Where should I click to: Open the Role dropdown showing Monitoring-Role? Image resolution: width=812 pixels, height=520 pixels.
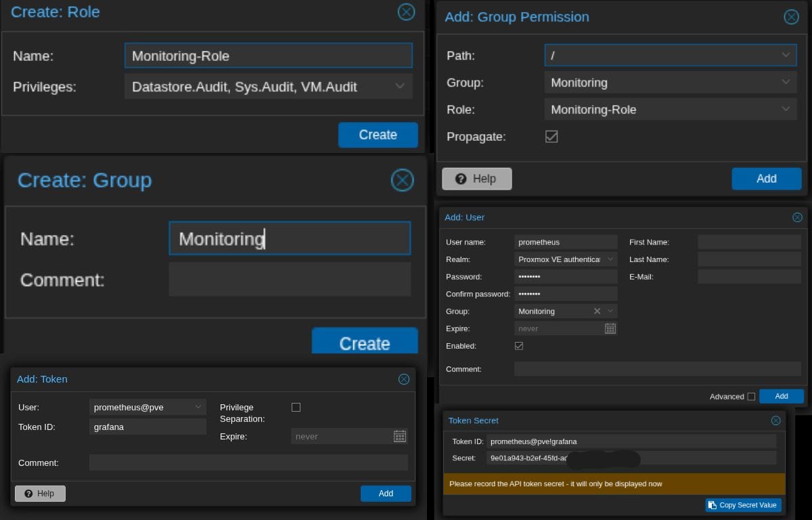tap(786, 109)
